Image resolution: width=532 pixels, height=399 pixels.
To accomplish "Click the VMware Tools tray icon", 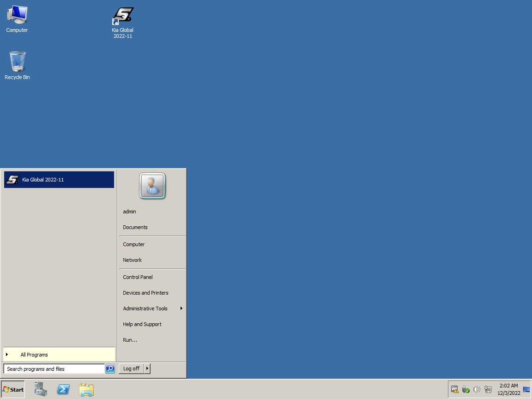I will click(x=454, y=389).
